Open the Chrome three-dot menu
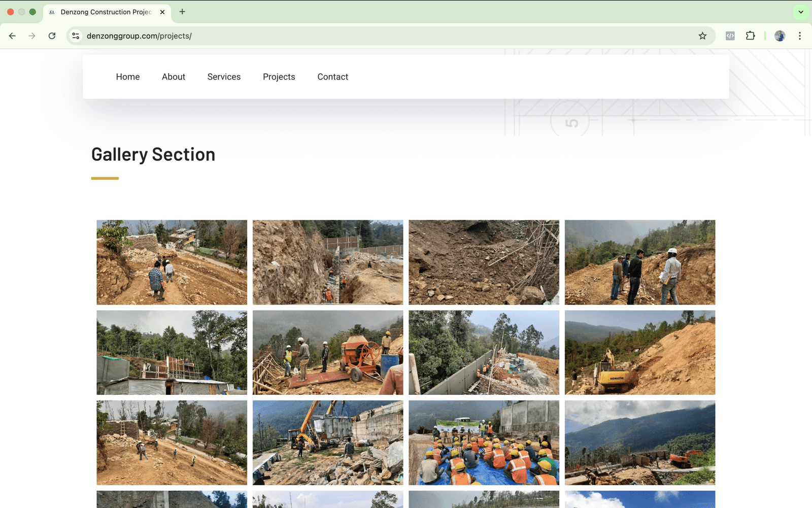 pyautogui.click(x=800, y=36)
